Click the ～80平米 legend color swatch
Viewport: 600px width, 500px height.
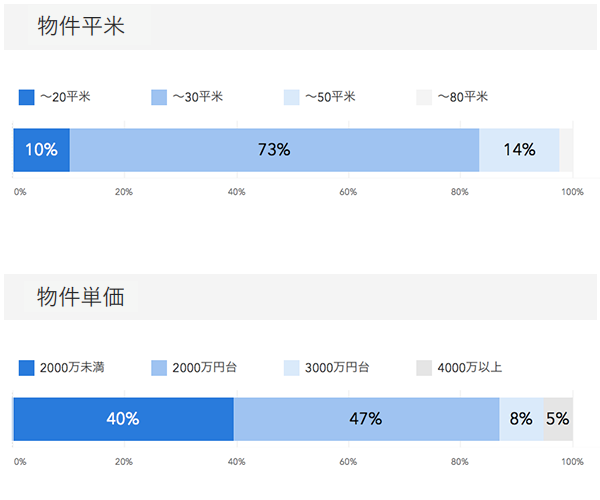coord(424,97)
